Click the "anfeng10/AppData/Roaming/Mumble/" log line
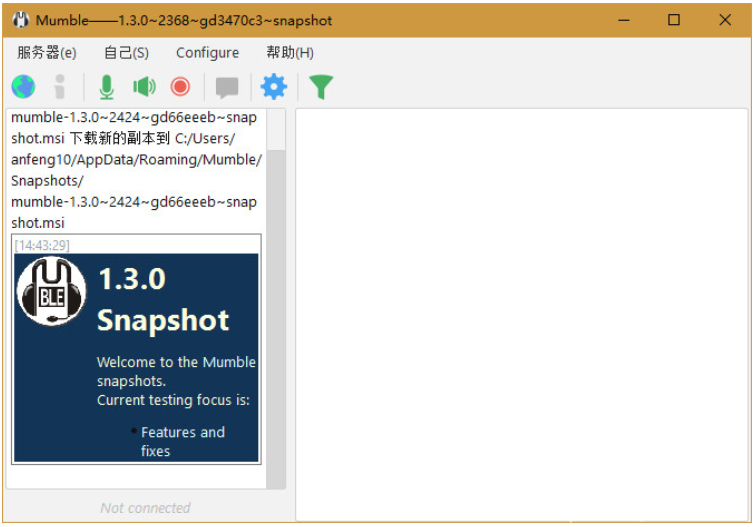 tap(136, 159)
